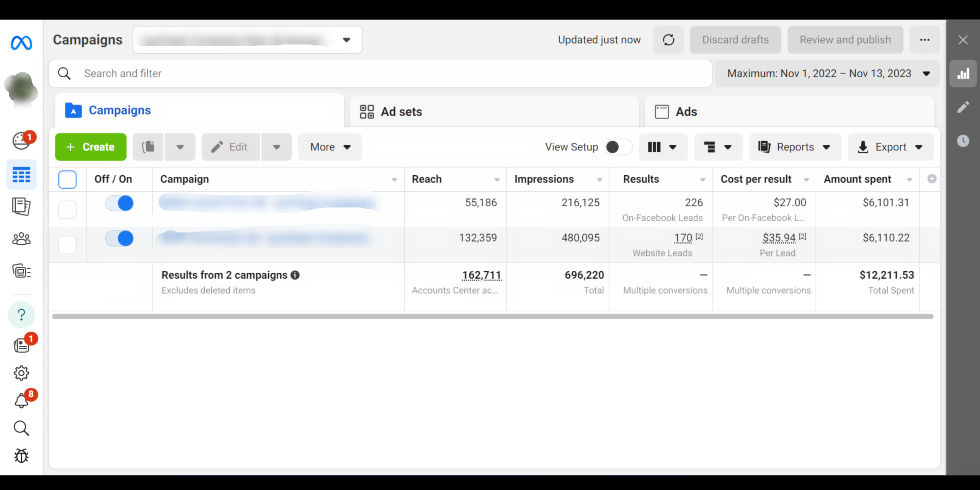Open the date range dropdown

(x=828, y=73)
